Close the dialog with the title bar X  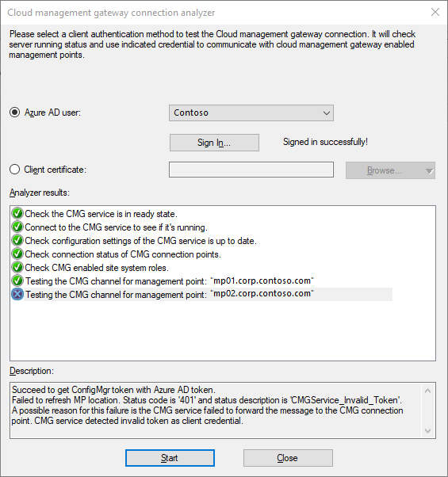pyautogui.click(x=435, y=12)
